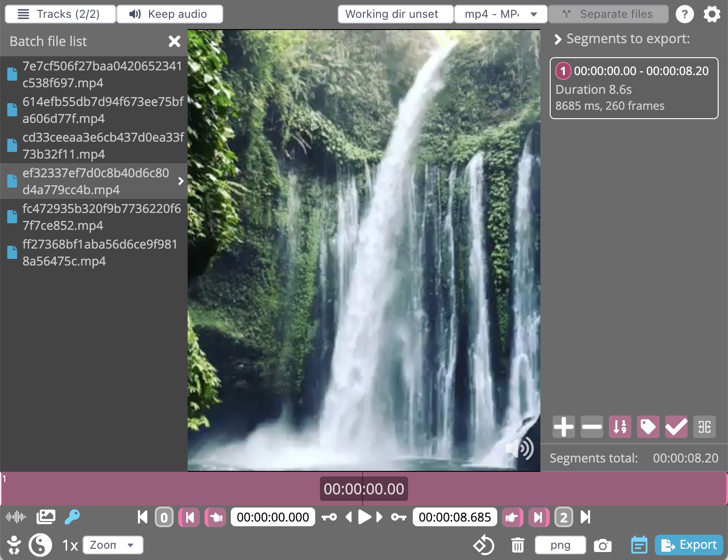Step one frame backward
Image resolution: width=728 pixels, height=560 pixels.
(349, 517)
